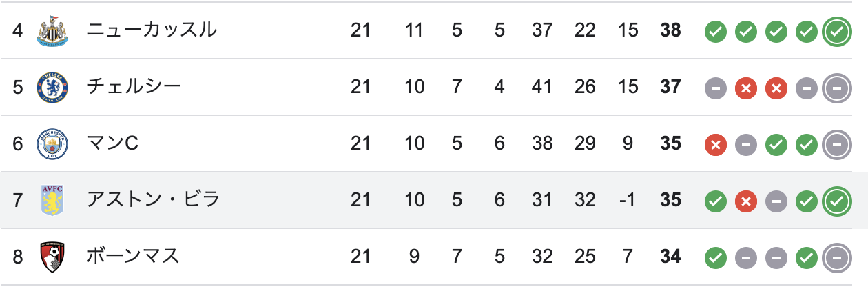This screenshot has width=868, height=287.
Task: Click Man City's first red loss icon
Action: [716, 145]
